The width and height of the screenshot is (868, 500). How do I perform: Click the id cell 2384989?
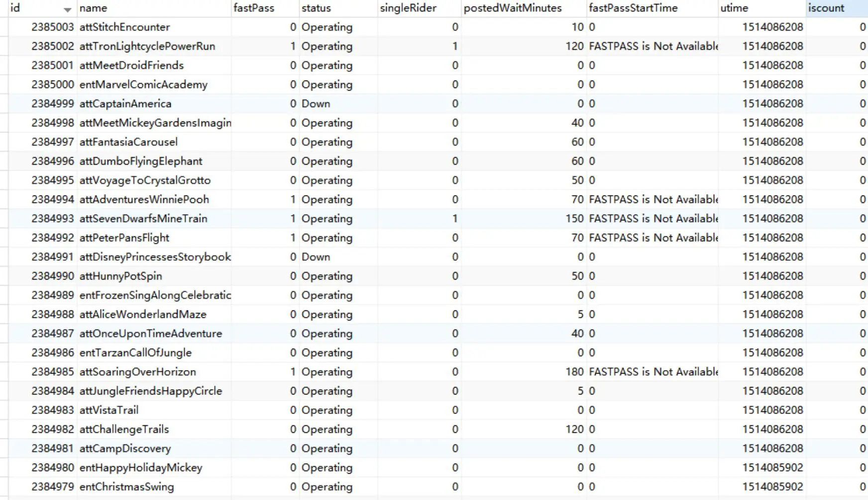[43, 295]
